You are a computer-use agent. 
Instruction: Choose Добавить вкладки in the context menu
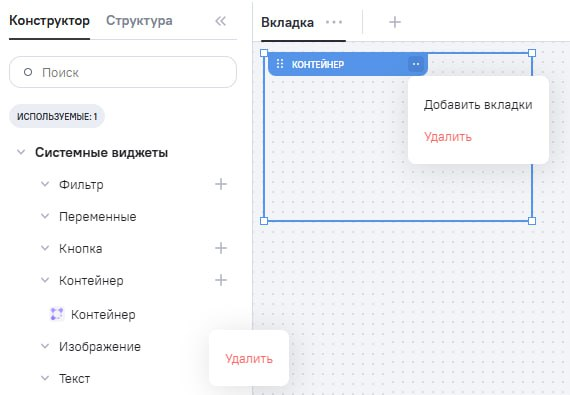coord(478,105)
